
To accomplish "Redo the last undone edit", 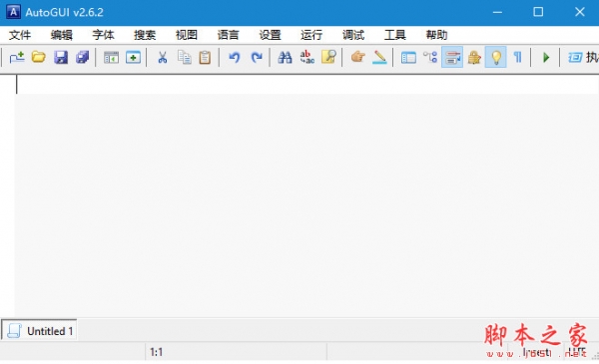I will pyautogui.click(x=257, y=57).
